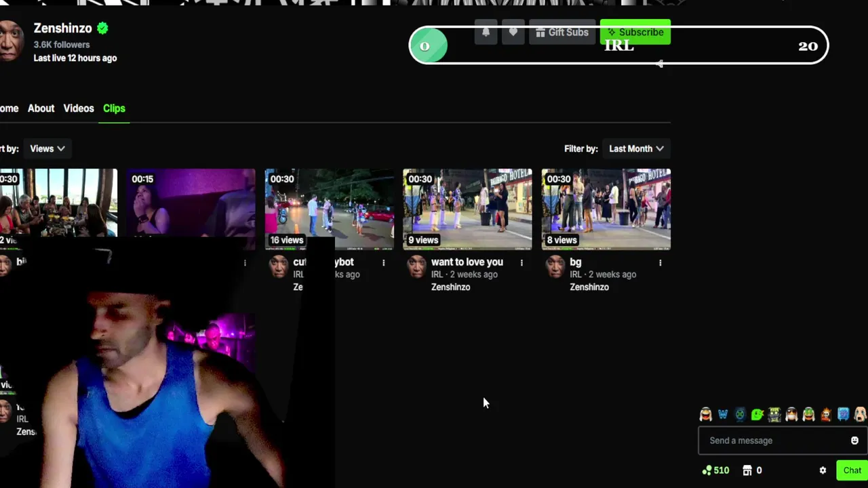Screen dimensions: 868x488
Task: Open the emoji picker in chat box
Action: [x=854, y=441]
